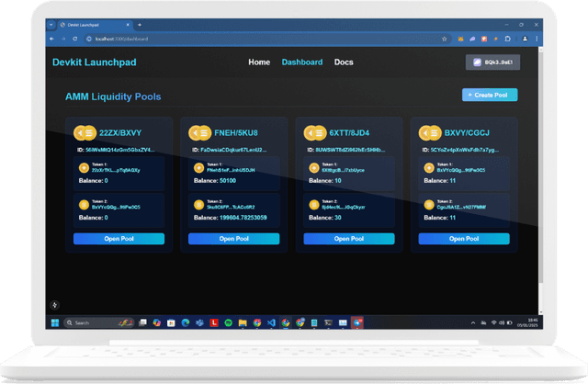The height and width of the screenshot is (384, 588).
Task: Open the browser extensions puzzle menu
Action: click(x=507, y=39)
